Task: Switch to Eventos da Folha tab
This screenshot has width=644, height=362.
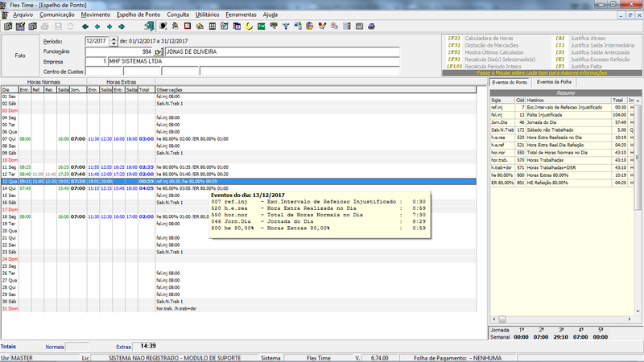Action: pos(554,82)
